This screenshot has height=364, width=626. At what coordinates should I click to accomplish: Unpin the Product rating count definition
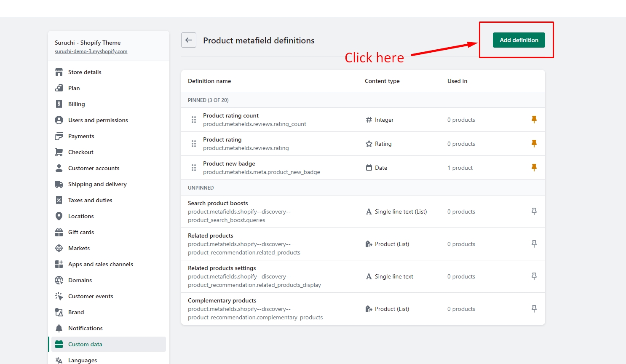534,120
